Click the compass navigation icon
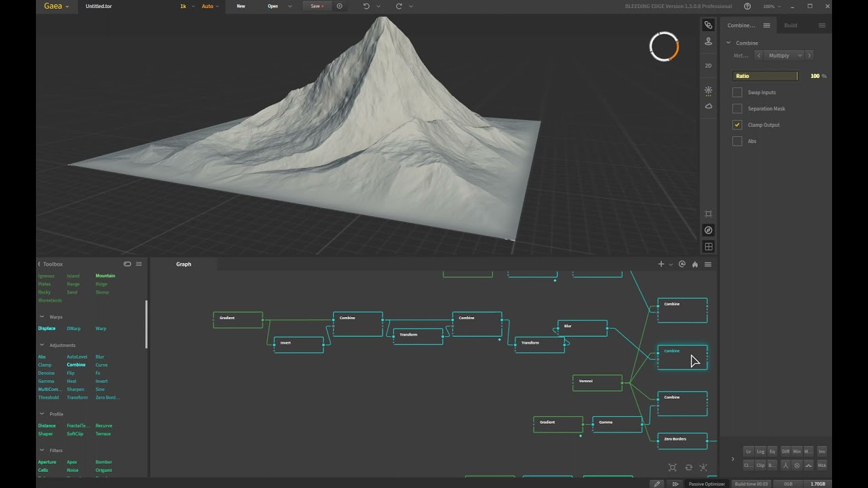The height and width of the screenshot is (488, 868). [x=708, y=230]
